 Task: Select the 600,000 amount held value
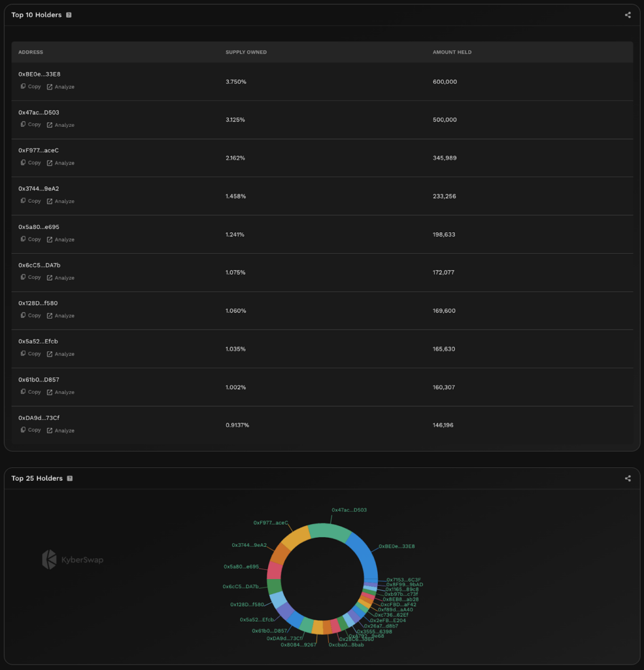[445, 82]
